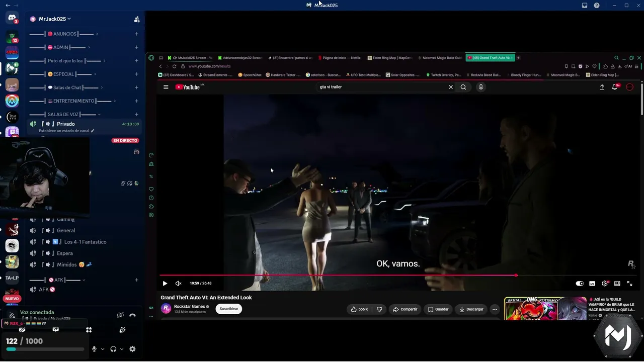Switch player to theater mode
This screenshot has width=644, height=362.
tap(617, 284)
